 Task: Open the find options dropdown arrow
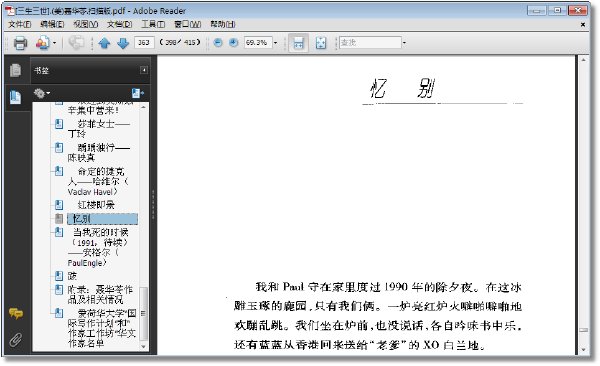(x=404, y=43)
